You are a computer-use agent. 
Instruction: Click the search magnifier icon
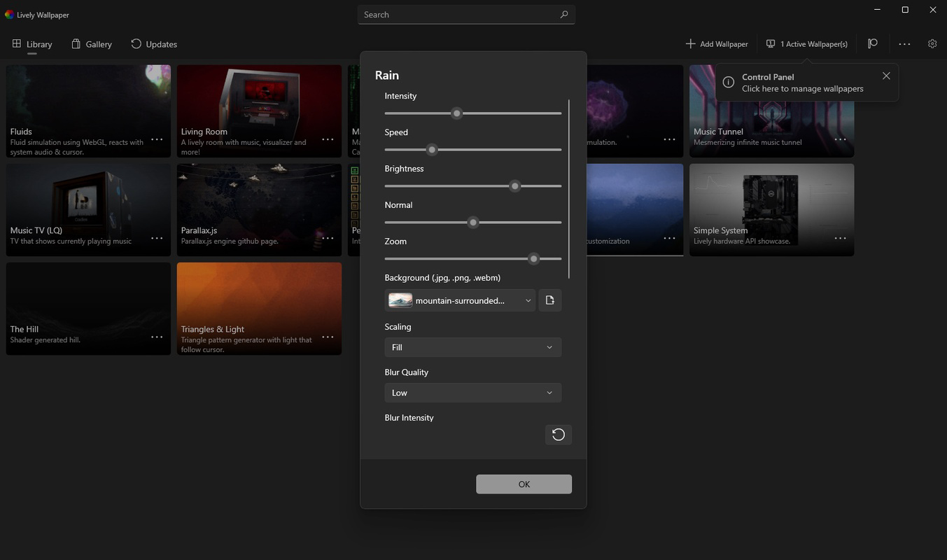pyautogui.click(x=564, y=15)
